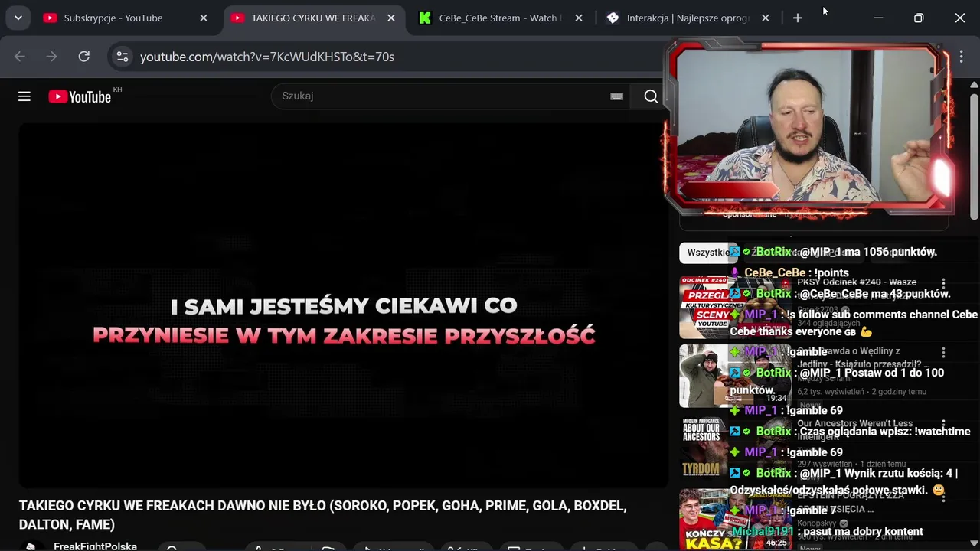980x551 pixels.
Task: Close the CeBe_CeBe Stream tab
Action: [x=578, y=18]
